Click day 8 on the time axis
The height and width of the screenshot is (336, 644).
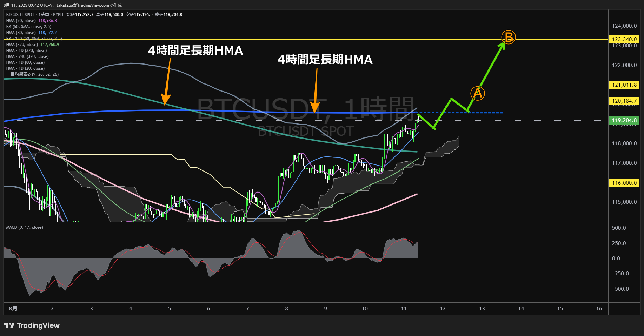tap(287, 309)
